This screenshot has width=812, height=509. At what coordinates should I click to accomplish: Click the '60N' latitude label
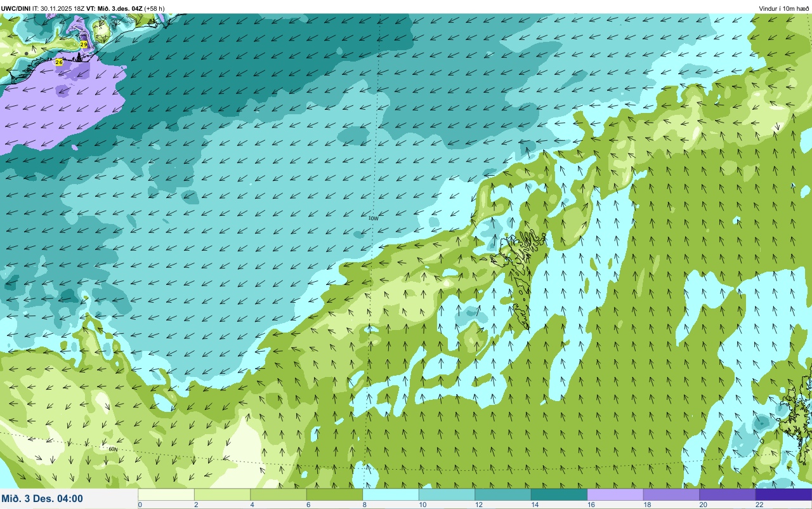click(113, 449)
